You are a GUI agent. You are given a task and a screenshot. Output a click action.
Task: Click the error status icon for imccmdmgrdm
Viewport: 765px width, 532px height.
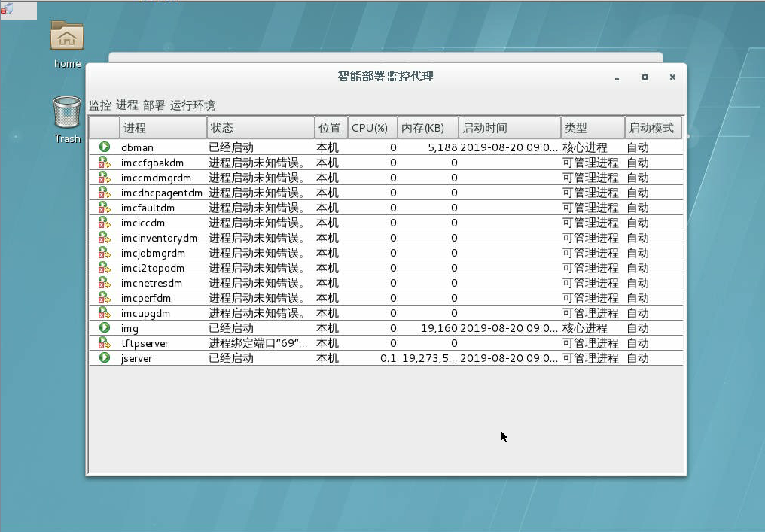click(x=105, y=177)
